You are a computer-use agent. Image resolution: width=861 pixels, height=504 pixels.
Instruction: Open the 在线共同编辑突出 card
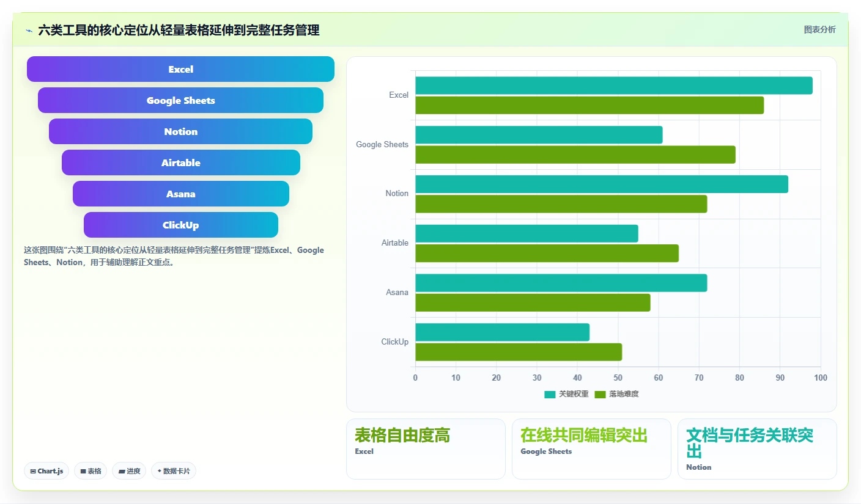591,449
